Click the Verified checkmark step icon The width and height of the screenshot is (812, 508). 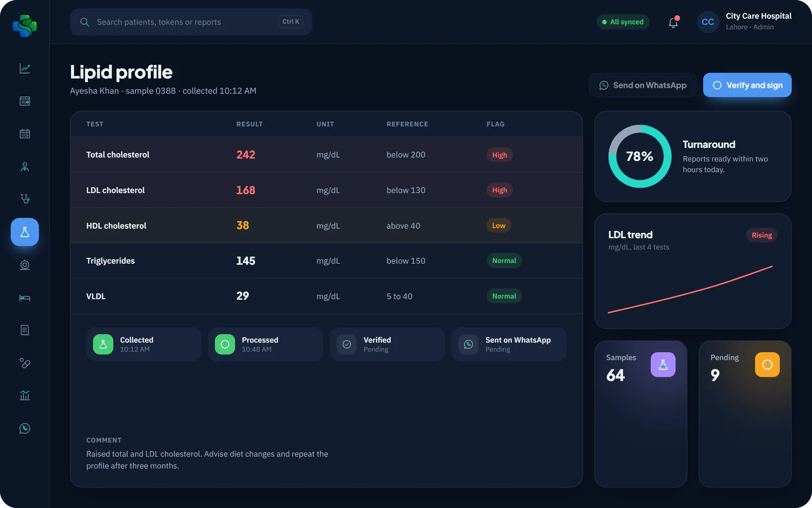(347, 344)
